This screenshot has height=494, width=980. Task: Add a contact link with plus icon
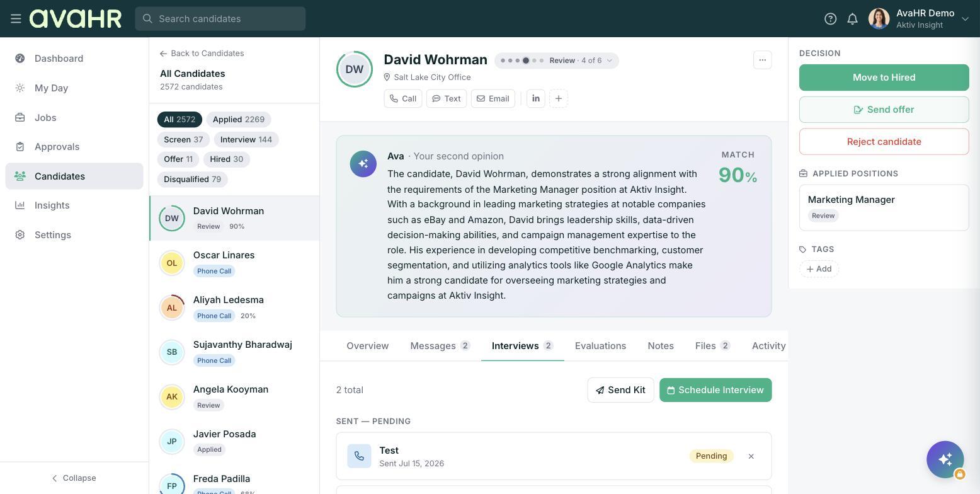[x=559, y=99]
